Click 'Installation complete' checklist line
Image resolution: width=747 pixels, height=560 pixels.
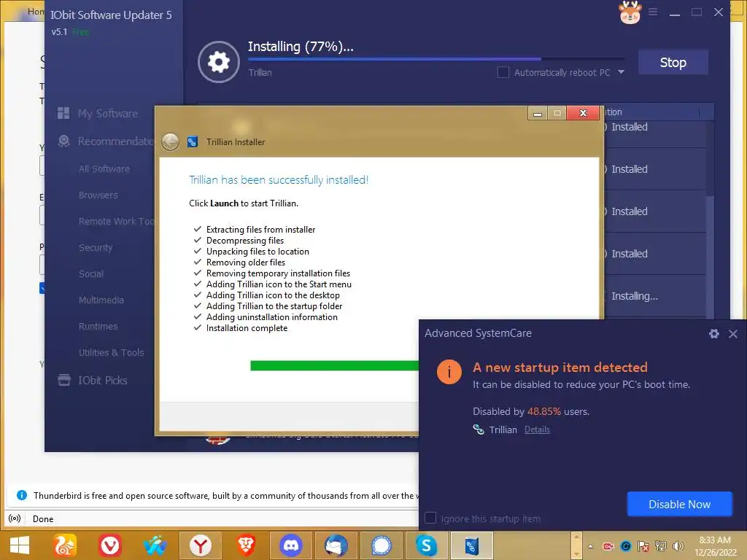click(x=247, y=328)
